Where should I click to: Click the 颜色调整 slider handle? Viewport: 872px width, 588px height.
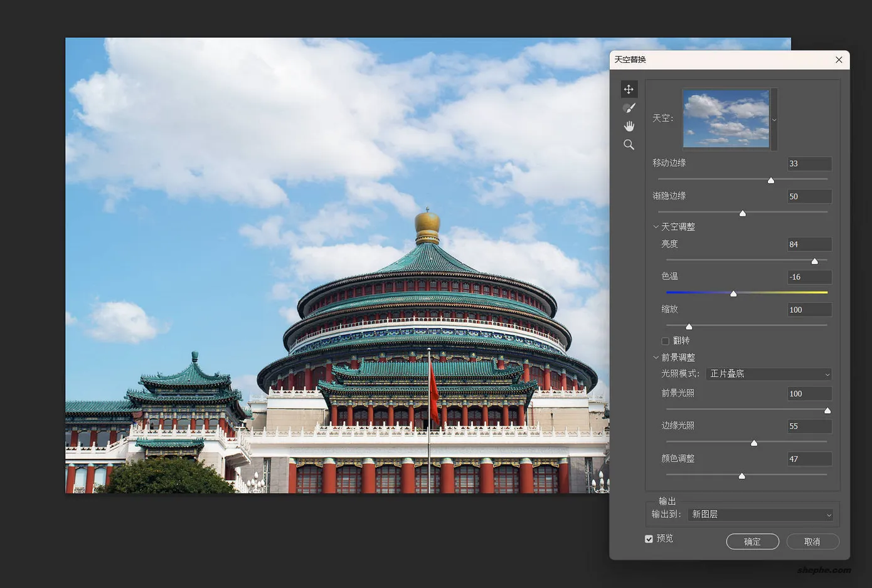click(742, 476)
